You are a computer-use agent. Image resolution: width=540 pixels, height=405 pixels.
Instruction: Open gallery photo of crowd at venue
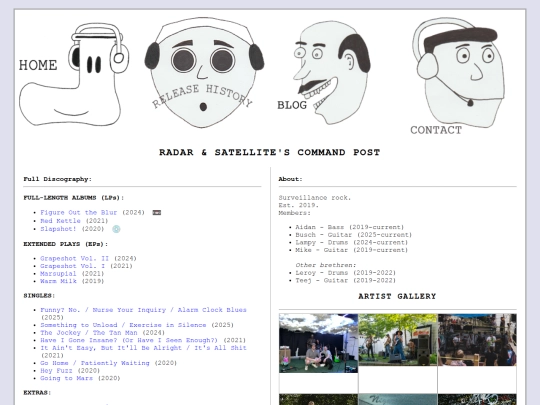click(477, 340)
